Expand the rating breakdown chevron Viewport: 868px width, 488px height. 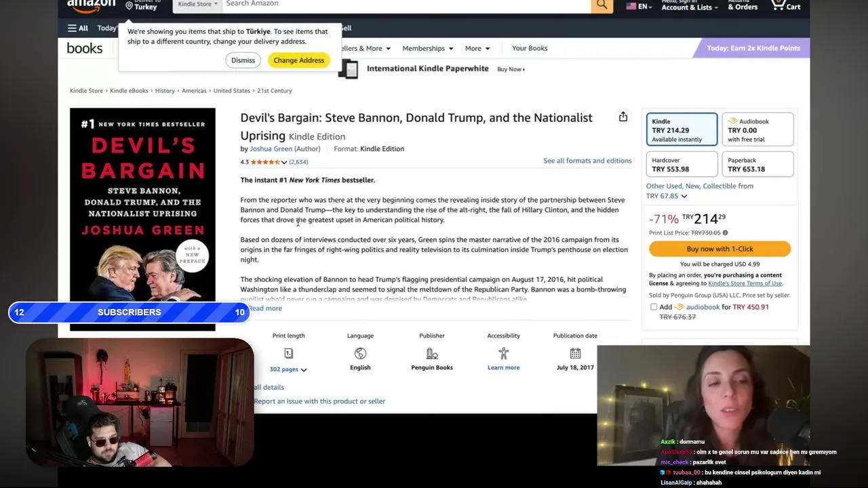(284, 162)
